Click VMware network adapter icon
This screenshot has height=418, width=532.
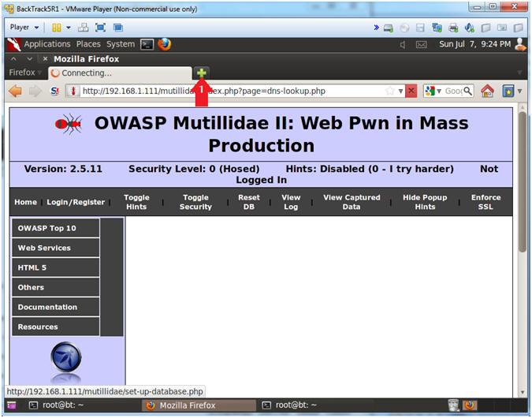pyautogui.click(x=437, y=28)
